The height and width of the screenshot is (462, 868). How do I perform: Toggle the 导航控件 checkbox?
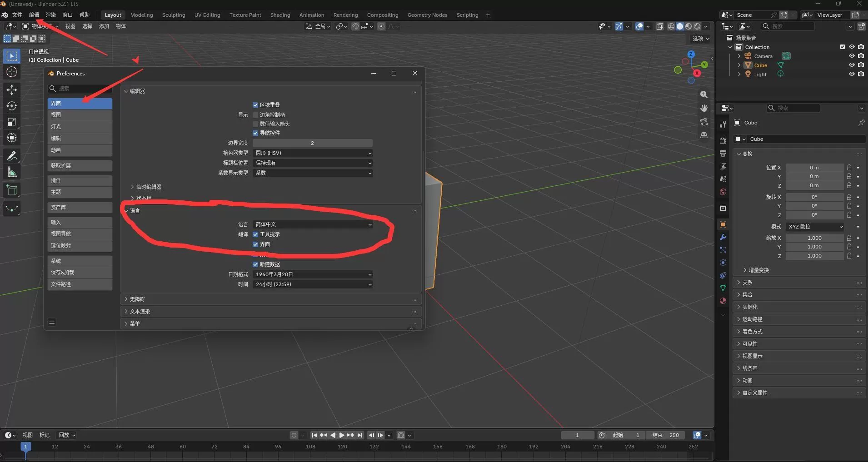pos(255,133)
